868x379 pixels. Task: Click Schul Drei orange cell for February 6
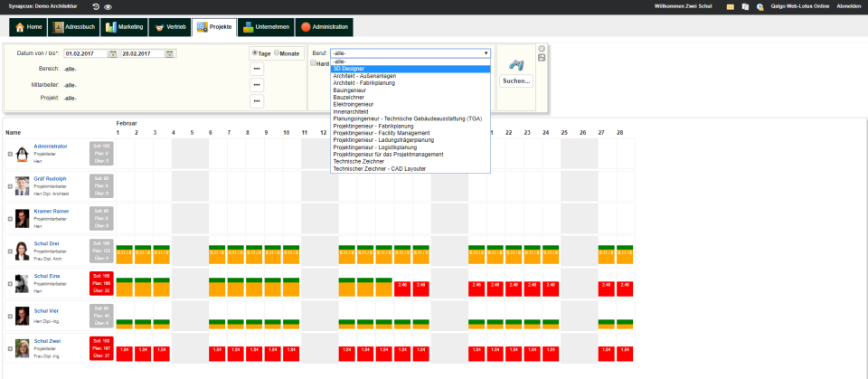coord(217,254)
